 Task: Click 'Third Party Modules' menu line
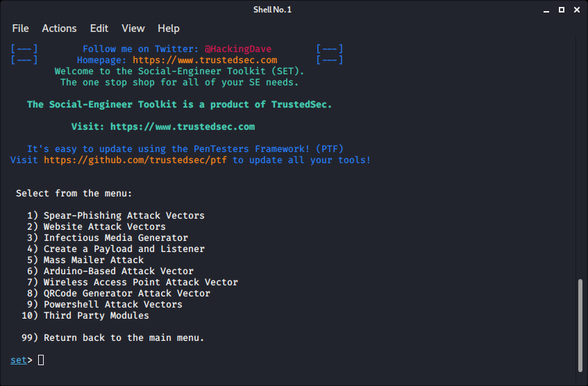coord(85,315)
